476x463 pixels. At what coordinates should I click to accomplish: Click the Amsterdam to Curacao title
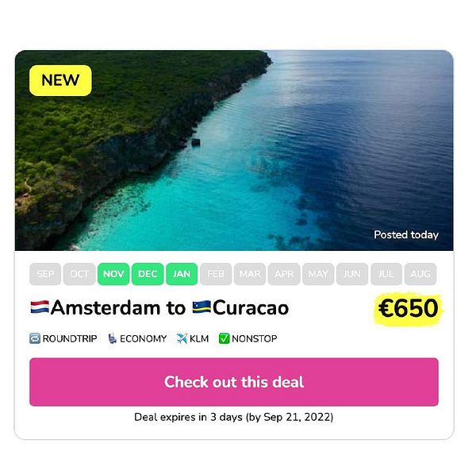(159, 307)
